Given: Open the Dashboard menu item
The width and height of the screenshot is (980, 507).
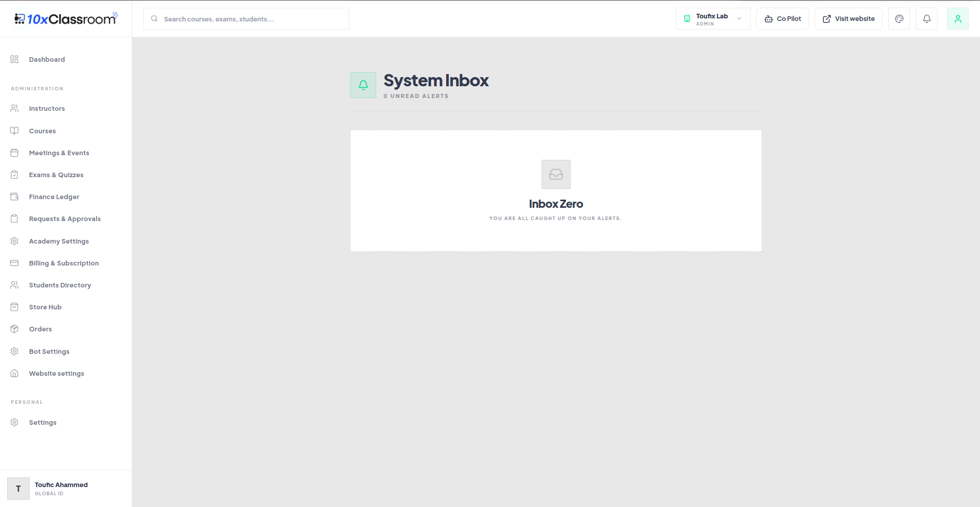Looking at the screenshot, I should [66, 59].
